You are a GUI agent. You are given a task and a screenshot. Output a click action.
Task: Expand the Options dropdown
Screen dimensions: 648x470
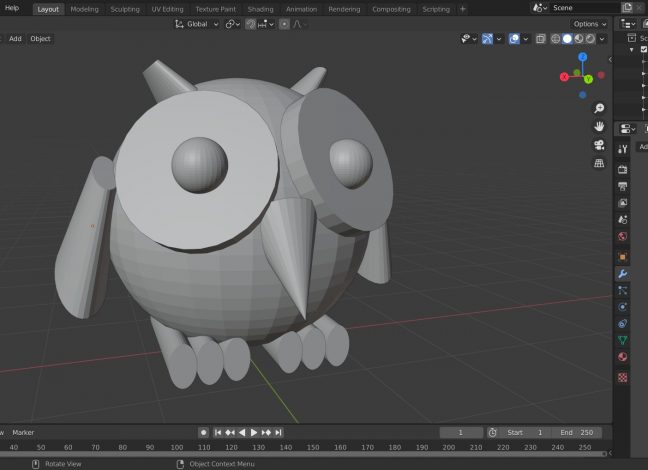pos(588,24)
